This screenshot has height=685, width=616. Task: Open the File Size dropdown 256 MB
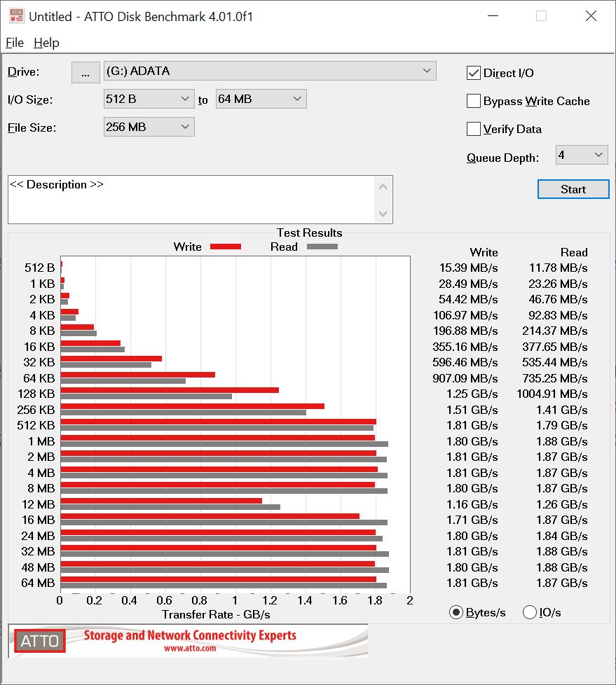click(x=149, y=127)
